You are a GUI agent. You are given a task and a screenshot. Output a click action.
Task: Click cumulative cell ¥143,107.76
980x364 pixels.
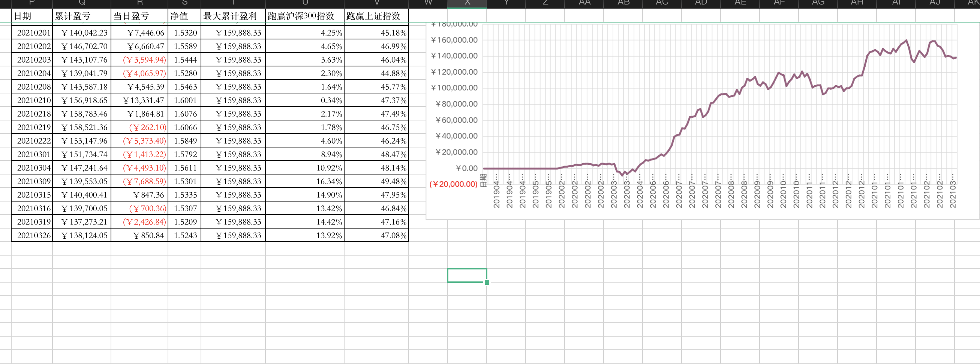82,60
